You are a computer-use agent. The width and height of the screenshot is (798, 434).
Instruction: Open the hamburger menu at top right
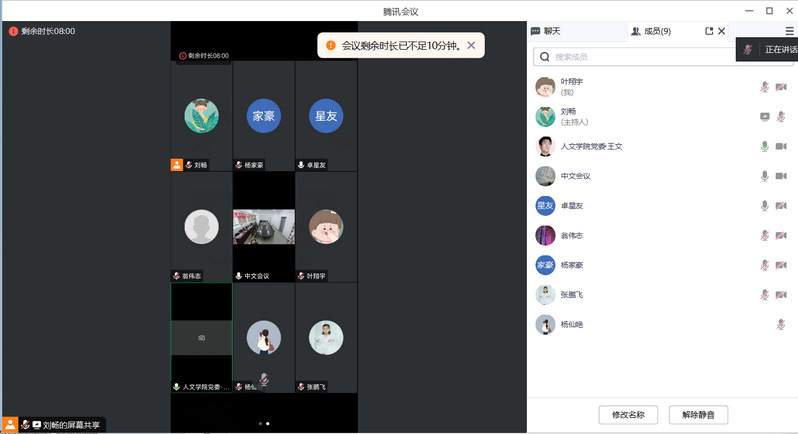tap(789, 32)
